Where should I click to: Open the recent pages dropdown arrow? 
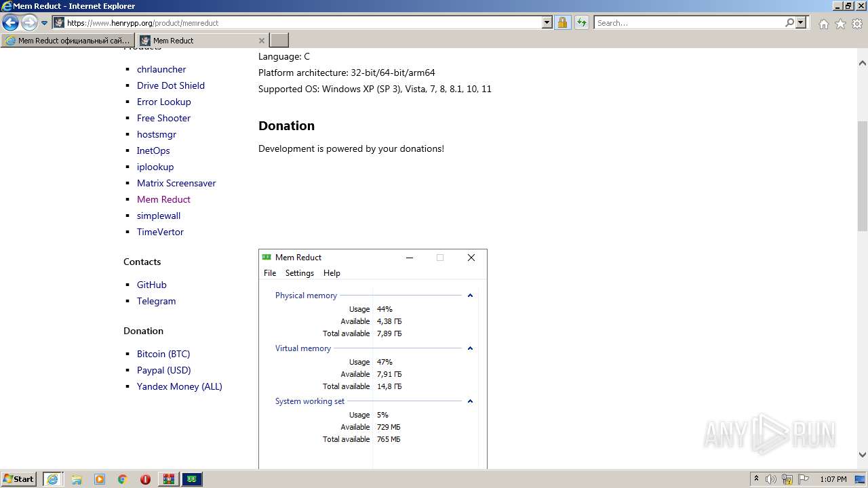pyautogui.click(x=45, y=23)
